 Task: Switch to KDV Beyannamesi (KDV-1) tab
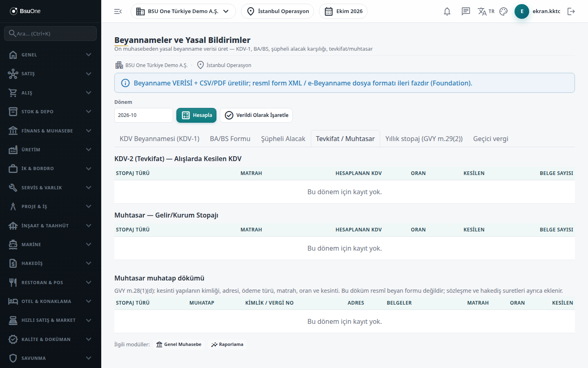159,139
